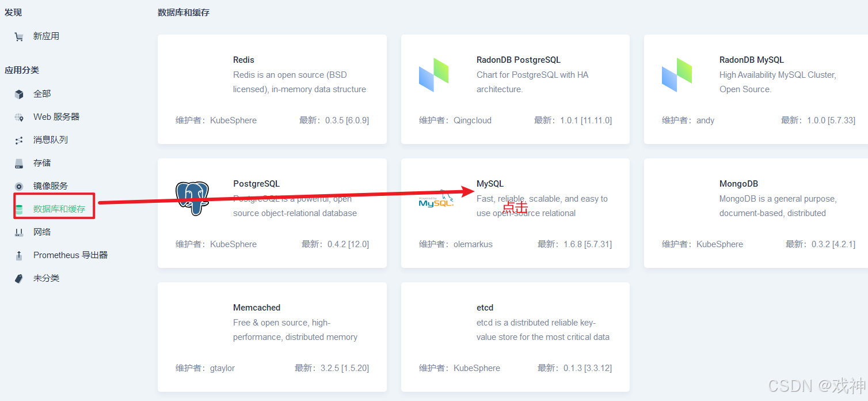Click the disc icon beside 镜像服务
The image size is (868, 401).
19,186
